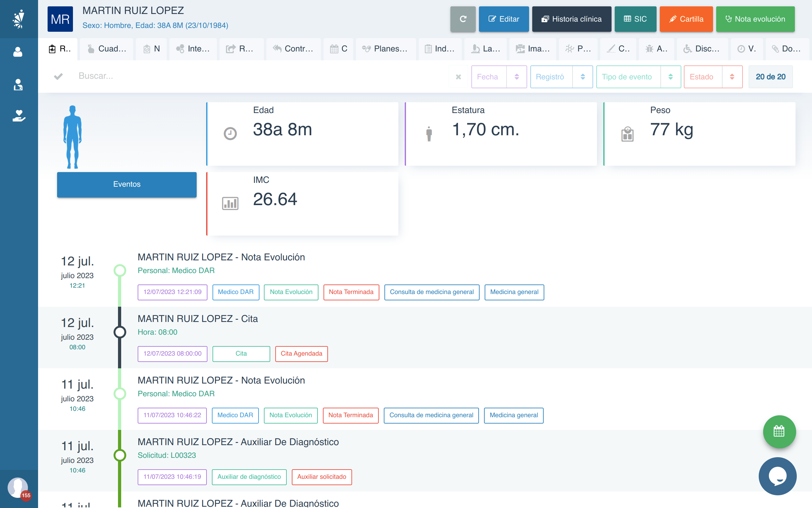Screen dimensions: 812x508
Task: Click the blue human body figure
Action: (x=72, y=137)
